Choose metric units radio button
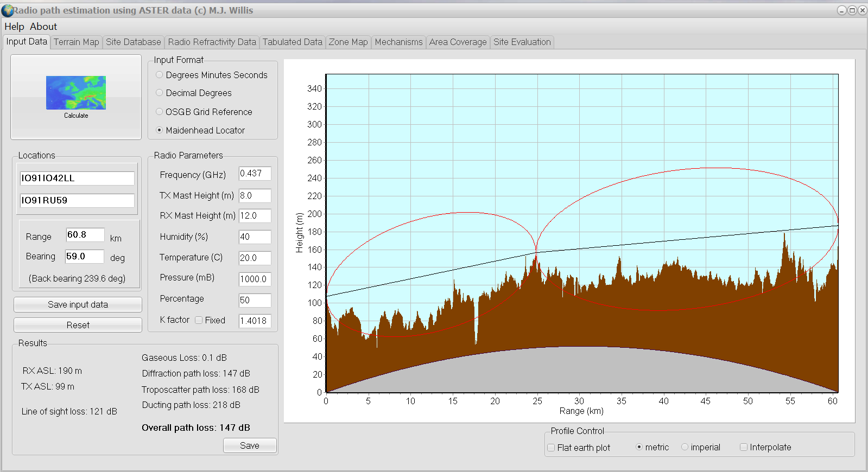The image size is (868, 472). (639, 447)
